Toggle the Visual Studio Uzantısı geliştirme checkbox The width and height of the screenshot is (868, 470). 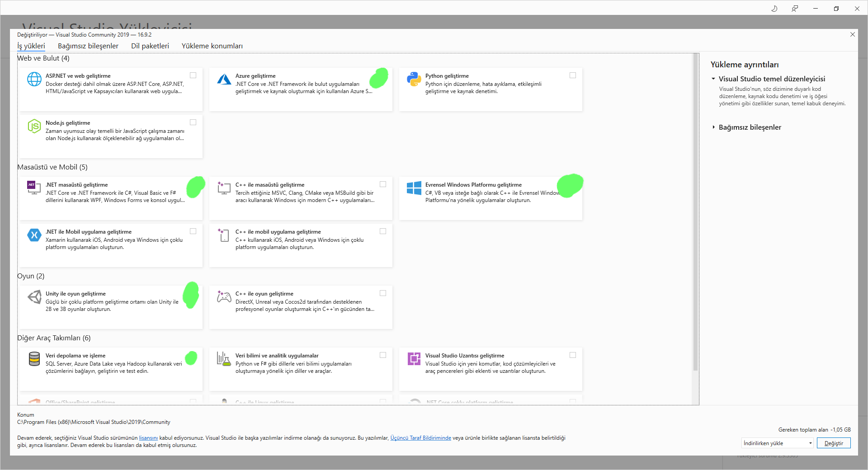click(x=573, y=355)
